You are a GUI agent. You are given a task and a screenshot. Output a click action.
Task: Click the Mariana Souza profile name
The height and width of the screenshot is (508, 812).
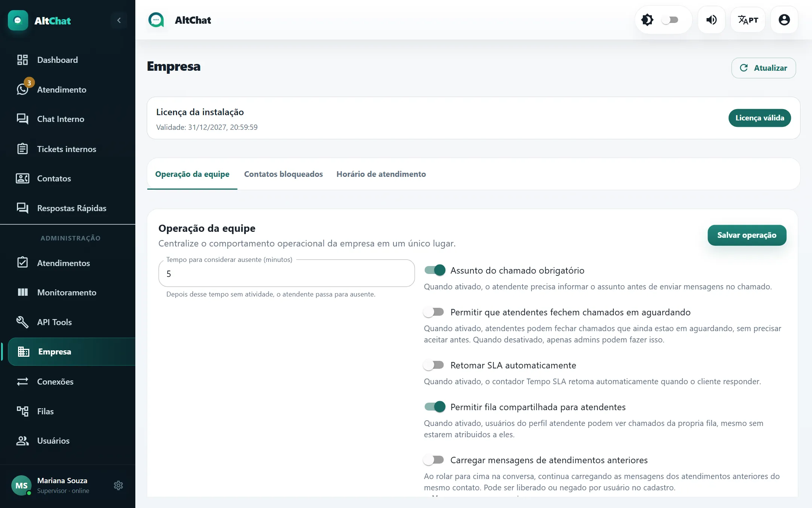pos(62,481)
